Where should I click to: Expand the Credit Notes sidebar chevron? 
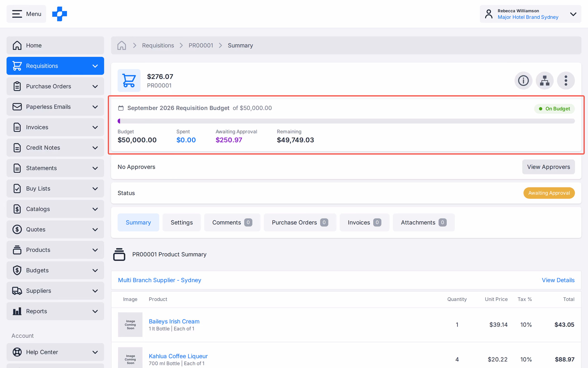95,148
